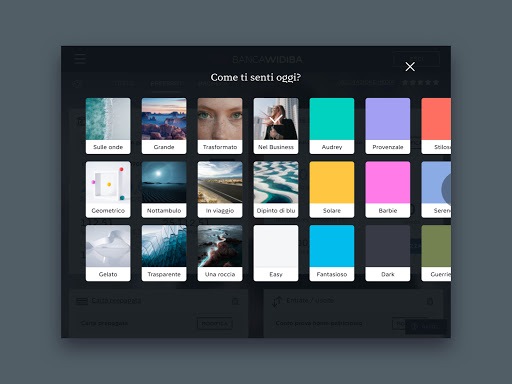
Task: Select the In viaggio road theme
Action: (x=220, y=189)
